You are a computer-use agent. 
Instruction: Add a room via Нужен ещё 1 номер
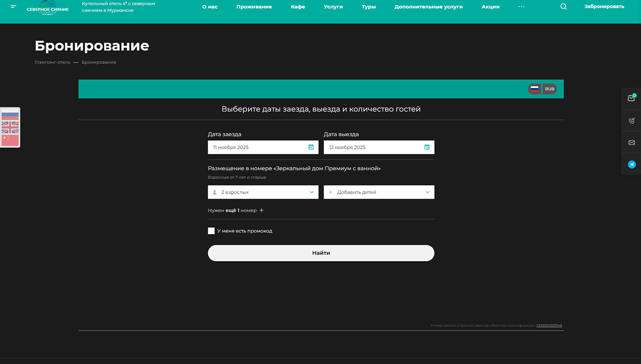pyautogui.click(x=236, y=210)
